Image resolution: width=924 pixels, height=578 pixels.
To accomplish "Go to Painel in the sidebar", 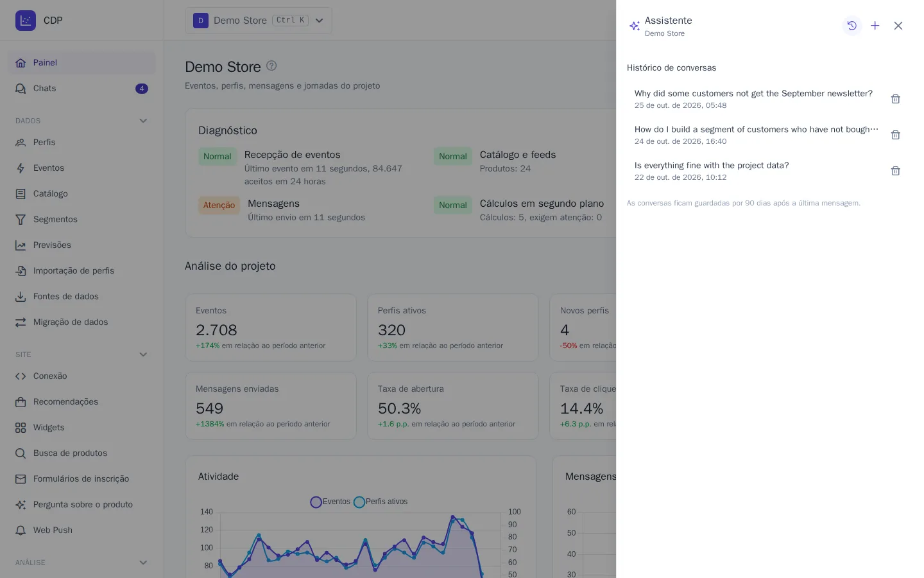I will click(x=81, y=62).
